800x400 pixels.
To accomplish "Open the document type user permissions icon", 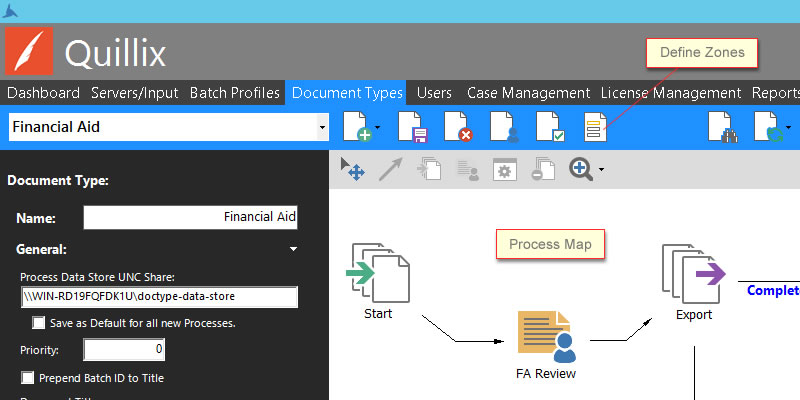I will click(x=505, y=127).
